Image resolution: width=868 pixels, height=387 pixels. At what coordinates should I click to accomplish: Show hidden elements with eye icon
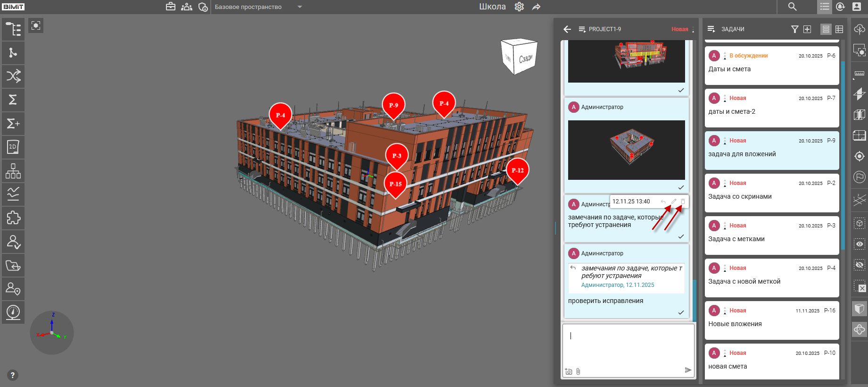click(859, 244)
